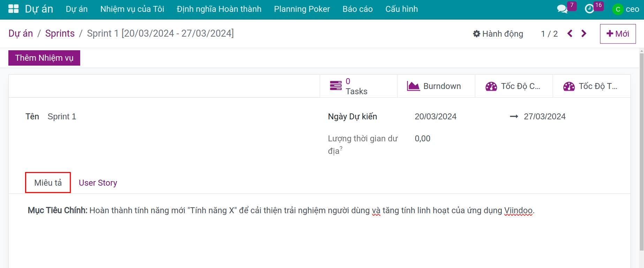This screenshot has width=644, height=268.
Task: Open the Tốc Độ C... velocity button
Action: [514, 86]
